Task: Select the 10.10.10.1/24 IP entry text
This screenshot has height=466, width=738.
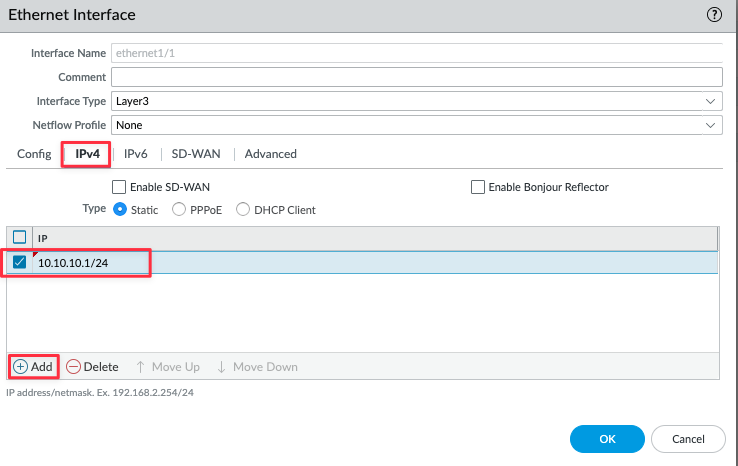Action: pyautogui.click(x=73, y=263)
